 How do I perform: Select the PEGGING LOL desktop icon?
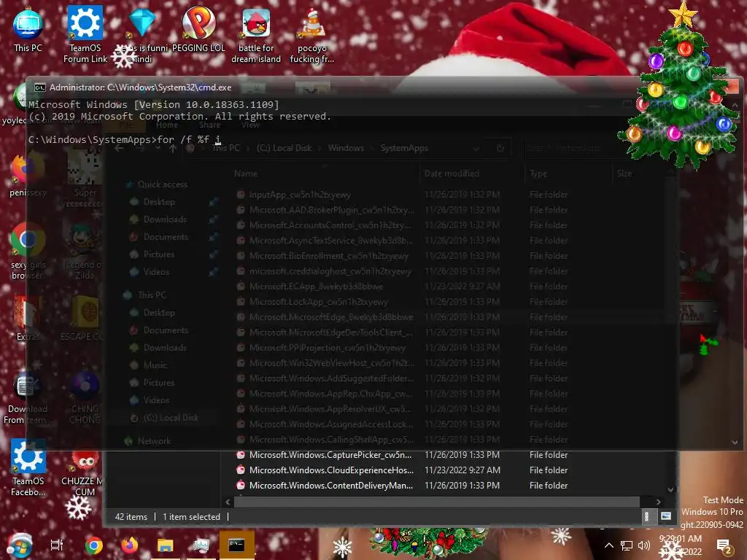click(x=198, y=29)
